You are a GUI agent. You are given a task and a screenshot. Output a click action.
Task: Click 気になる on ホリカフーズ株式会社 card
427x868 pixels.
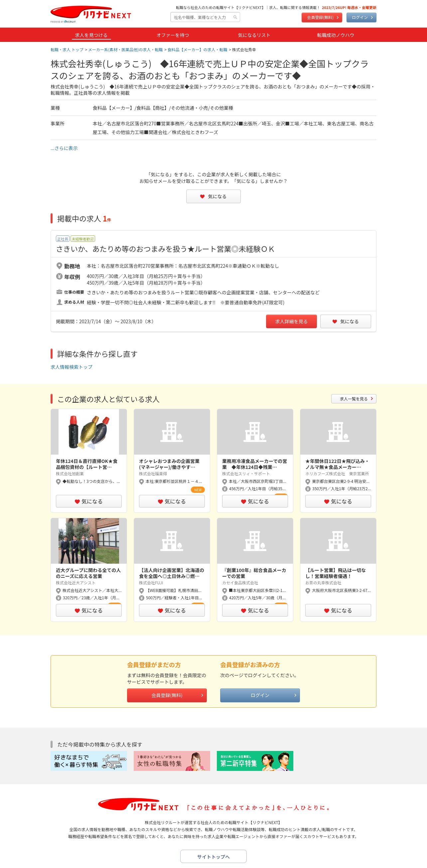pos(338,502)
